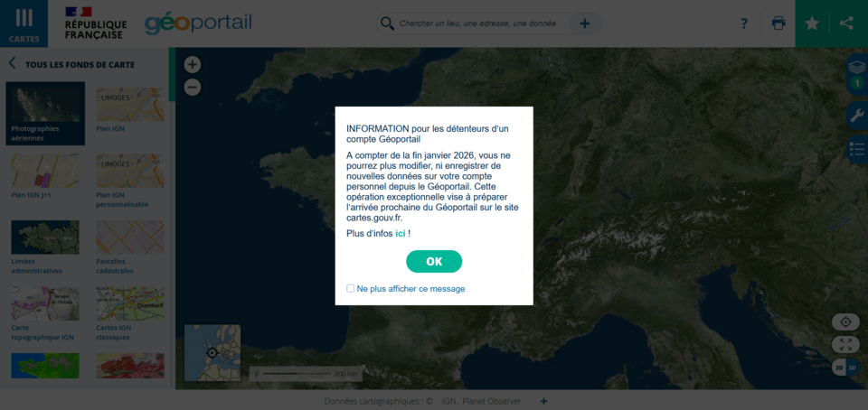Check 'Ne plus afficher ce message'
This screenshot has height=410, width=868.
351,289
